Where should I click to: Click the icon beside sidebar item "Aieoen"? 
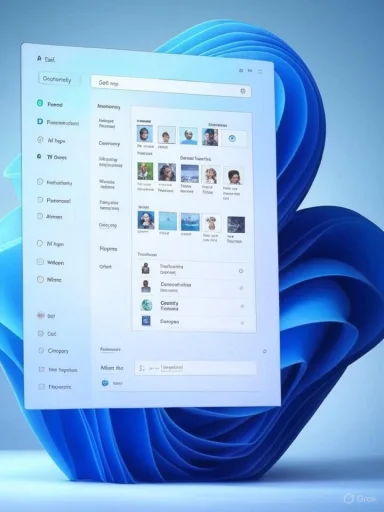pyautogui.click(x=40, y=216)
